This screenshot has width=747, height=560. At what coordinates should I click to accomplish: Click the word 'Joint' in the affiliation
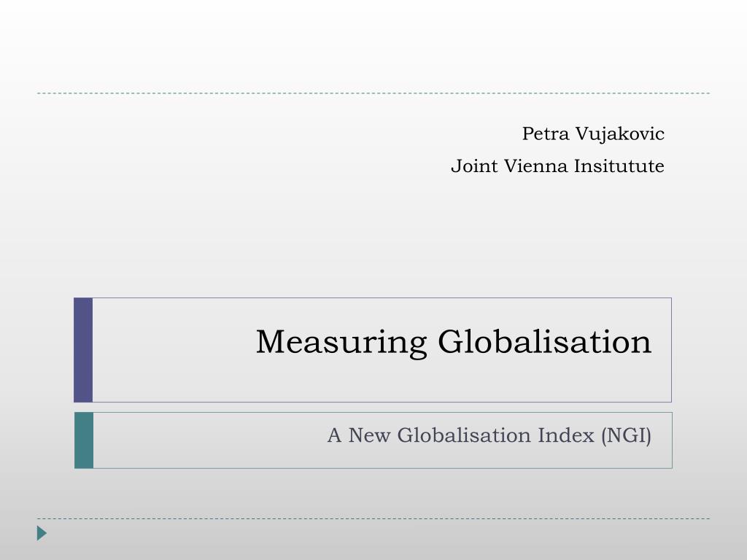coord(474,166)
